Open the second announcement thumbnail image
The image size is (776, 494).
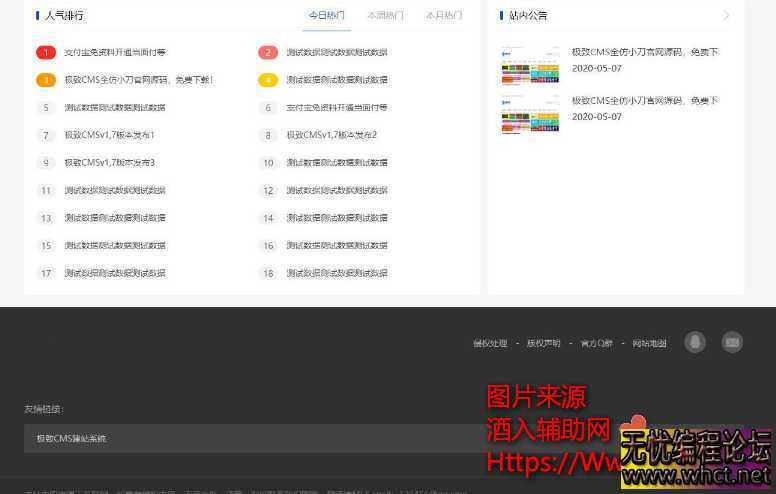coord(530,113)
